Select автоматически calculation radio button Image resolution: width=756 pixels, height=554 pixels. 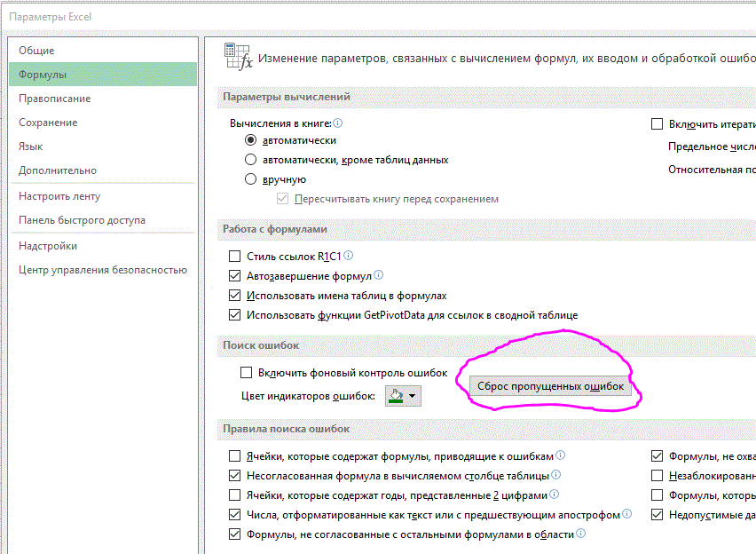click(x=250, y=140)
